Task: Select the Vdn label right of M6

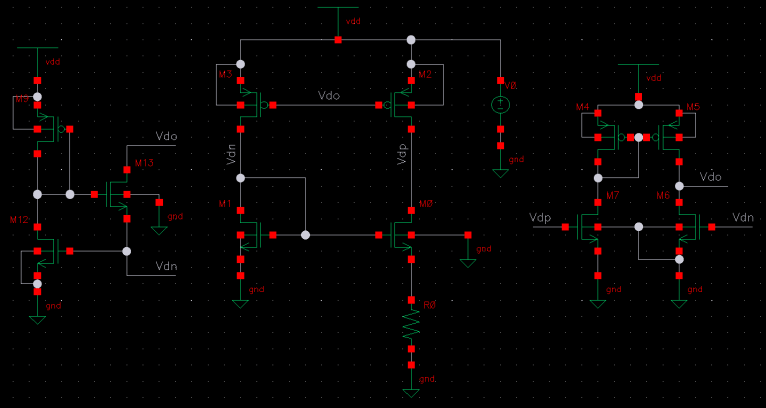Action: (742, 218)
